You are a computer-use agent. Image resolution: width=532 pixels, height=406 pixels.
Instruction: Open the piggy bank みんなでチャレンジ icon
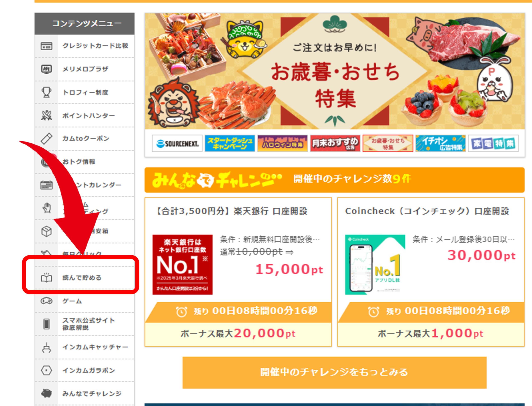[x=46, y=394]
